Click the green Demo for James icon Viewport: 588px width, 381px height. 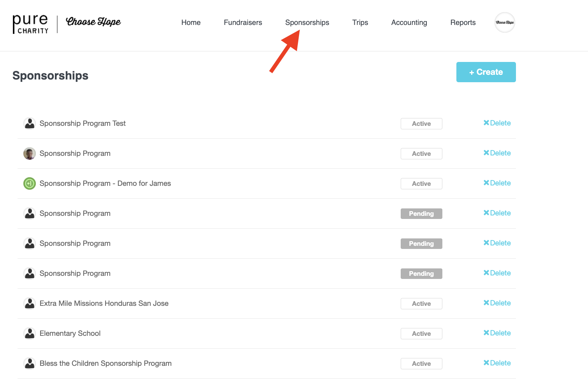click(x=30, y=183)
